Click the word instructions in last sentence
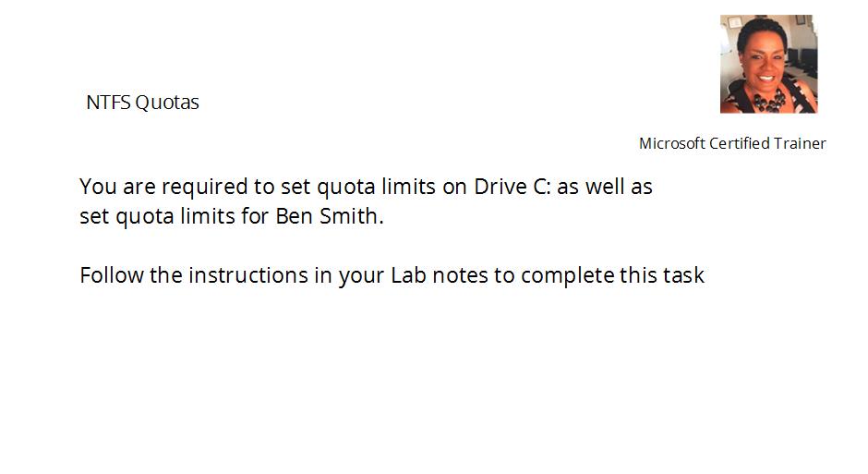Viewport: 868px width, 474px height. point(248,275)
